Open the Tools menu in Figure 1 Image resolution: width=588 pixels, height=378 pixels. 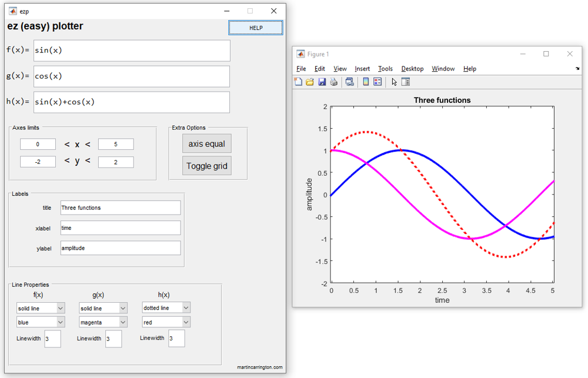[385, 69]
